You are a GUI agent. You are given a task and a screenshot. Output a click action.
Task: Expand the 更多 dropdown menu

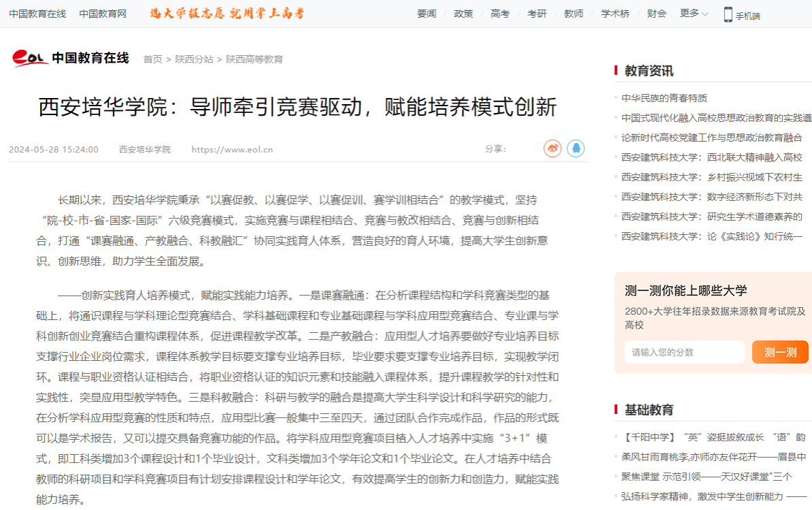(x=693, y=14)
